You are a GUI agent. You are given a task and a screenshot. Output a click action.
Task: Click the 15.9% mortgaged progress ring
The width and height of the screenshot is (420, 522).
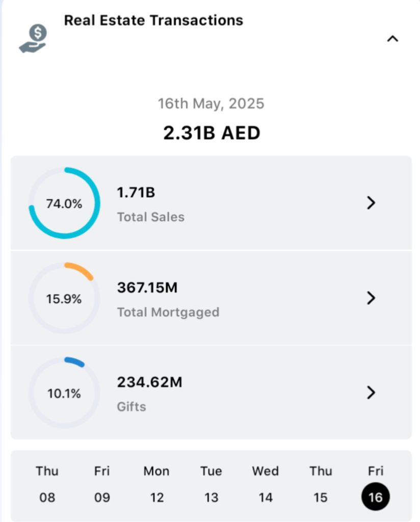click(64, 298)
